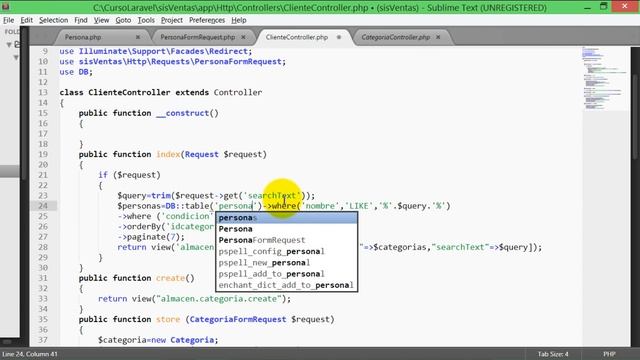The height and width of the screenshot is (360, 640).
Task: Change the PHP syntax selector
Action: [609, 354]
